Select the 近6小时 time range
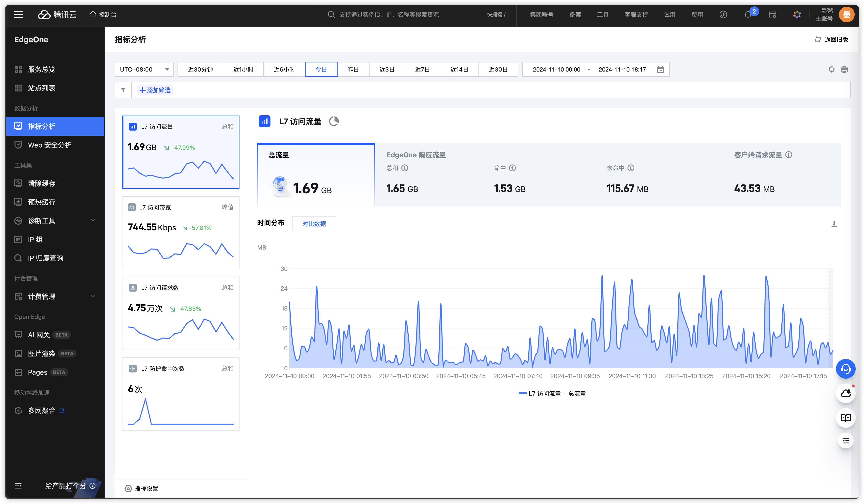Screen dimensions: 864x504 click(x=284, y=70)
